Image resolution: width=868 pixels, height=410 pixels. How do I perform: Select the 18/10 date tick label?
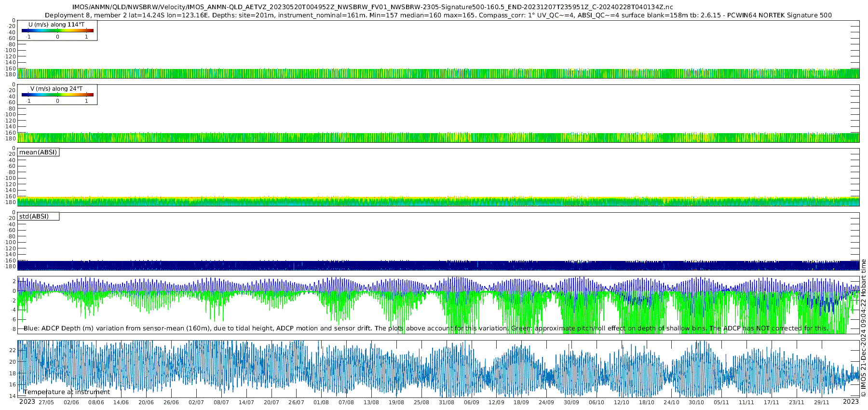point(647,403)
